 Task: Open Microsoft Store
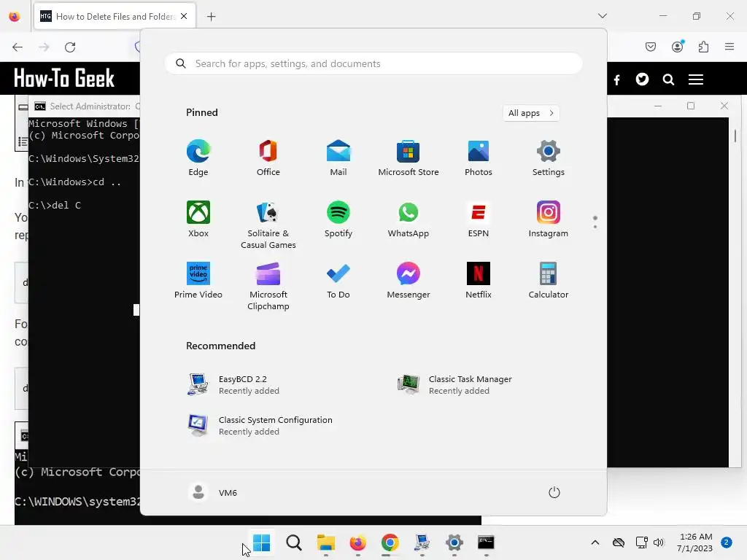[409, 157]
